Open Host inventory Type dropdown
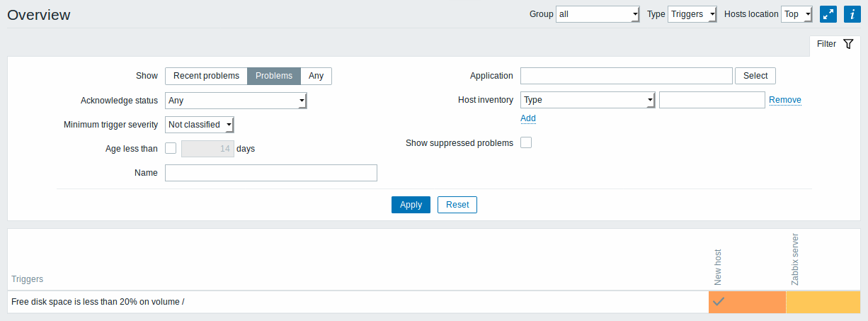 588,100
